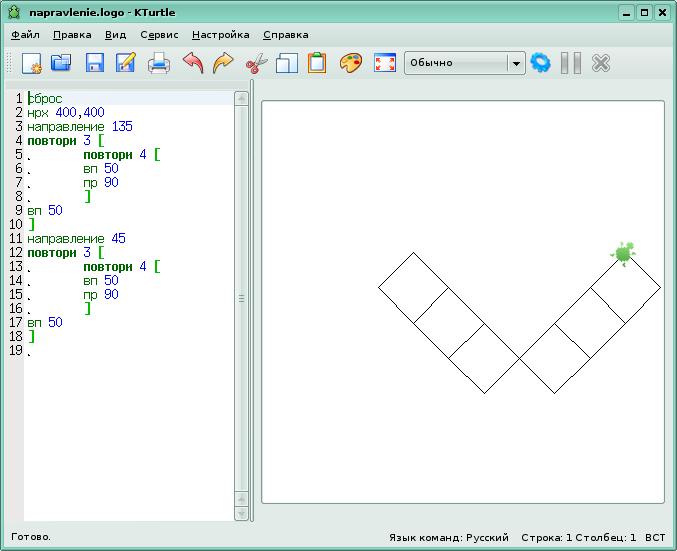Stop execution with the X icon
This screenshot has height=551, width=677.
[601, 63]
